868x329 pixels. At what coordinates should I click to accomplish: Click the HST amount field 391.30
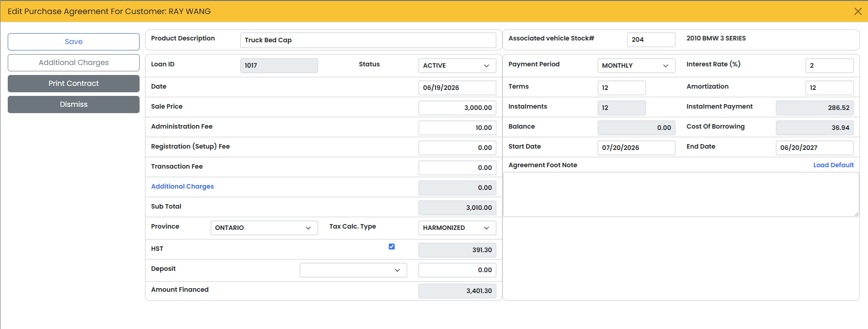[457, 250]
